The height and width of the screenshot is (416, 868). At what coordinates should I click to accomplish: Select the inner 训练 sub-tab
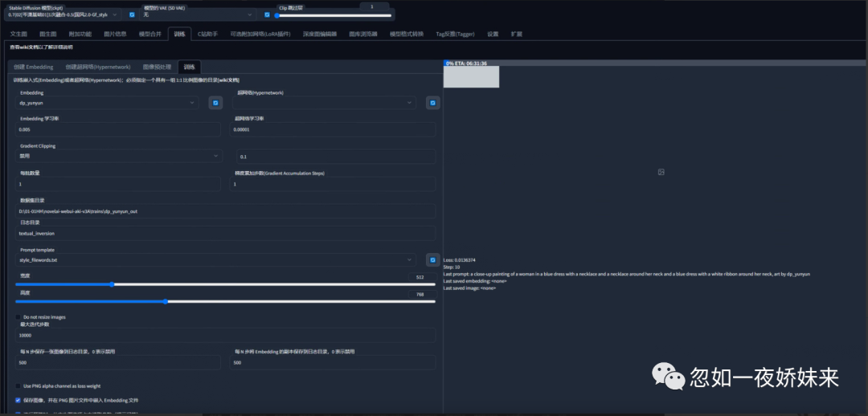[x=190, y=67]
